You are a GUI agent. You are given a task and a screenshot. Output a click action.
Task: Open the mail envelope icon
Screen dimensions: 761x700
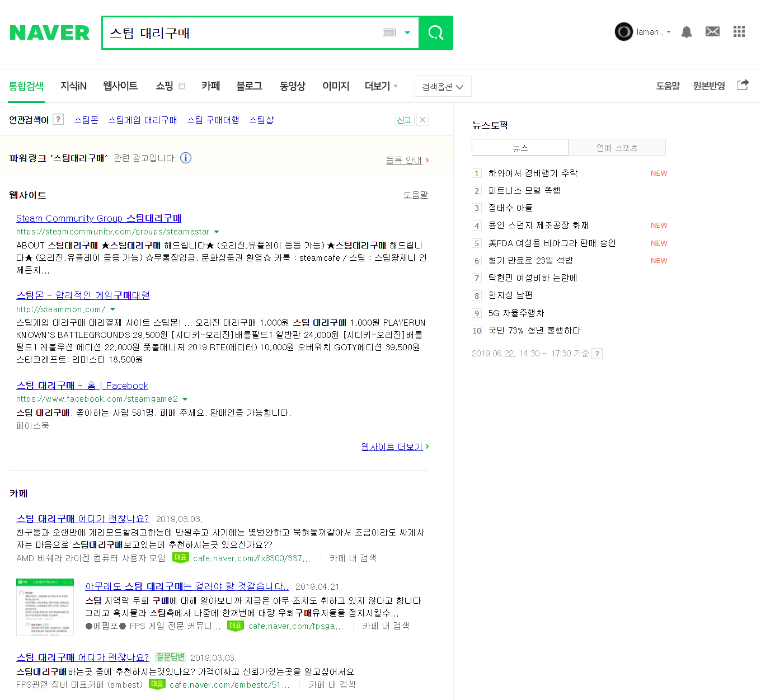click(x=712, y=32)
